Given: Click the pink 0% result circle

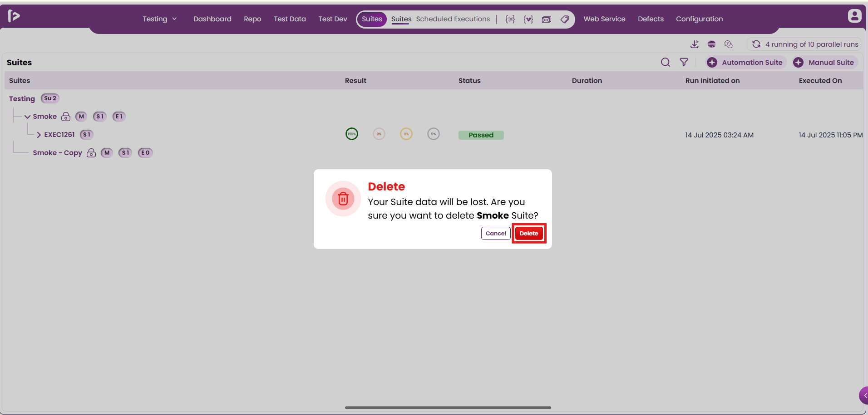Looking at the screenshot, I should [379, 134].
